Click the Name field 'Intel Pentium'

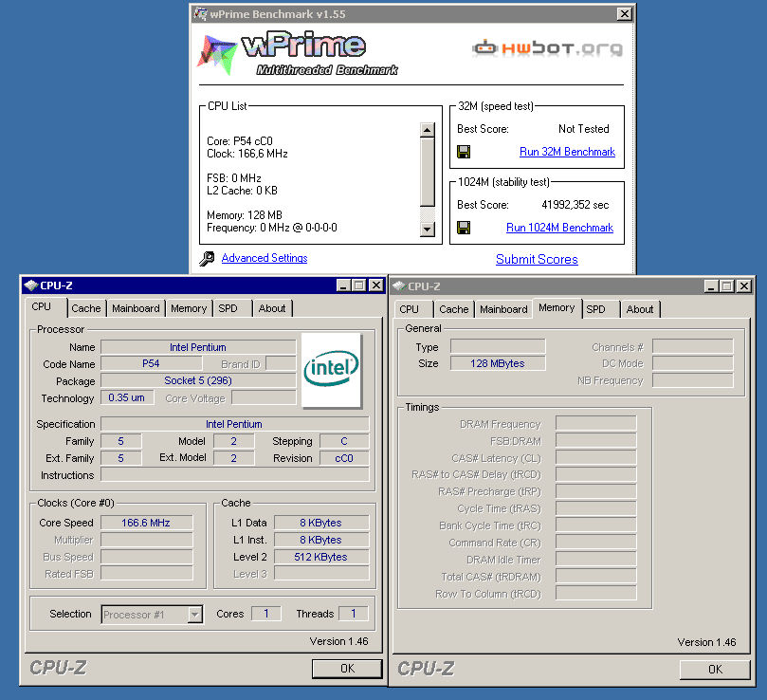click(198, 347)
